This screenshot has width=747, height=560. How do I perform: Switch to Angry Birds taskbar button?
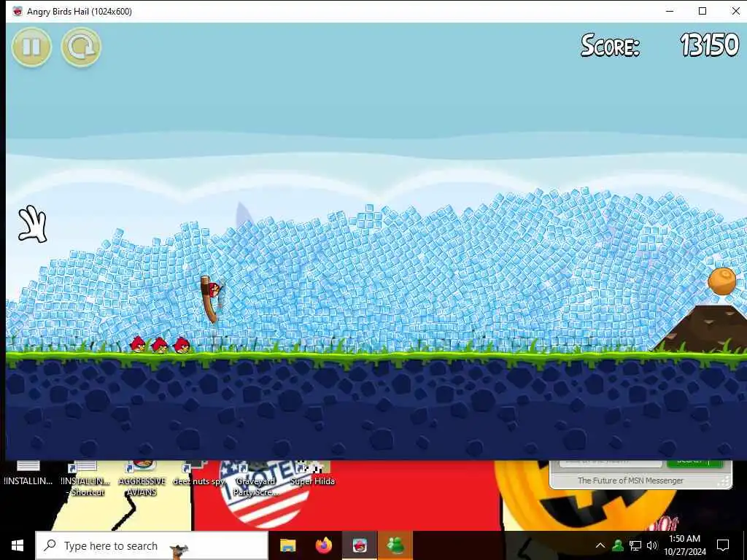pos(360,545)
